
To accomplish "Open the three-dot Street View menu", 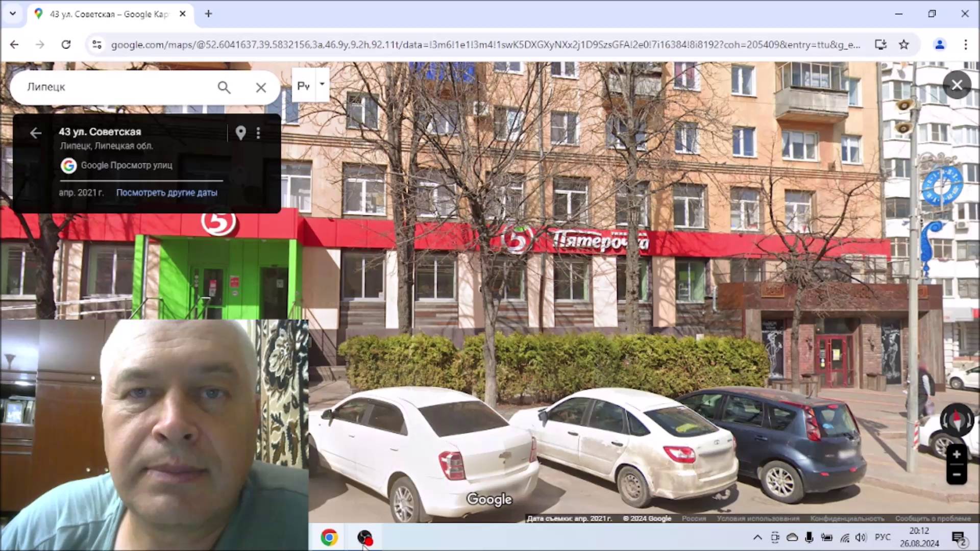I will coord(258,133).
